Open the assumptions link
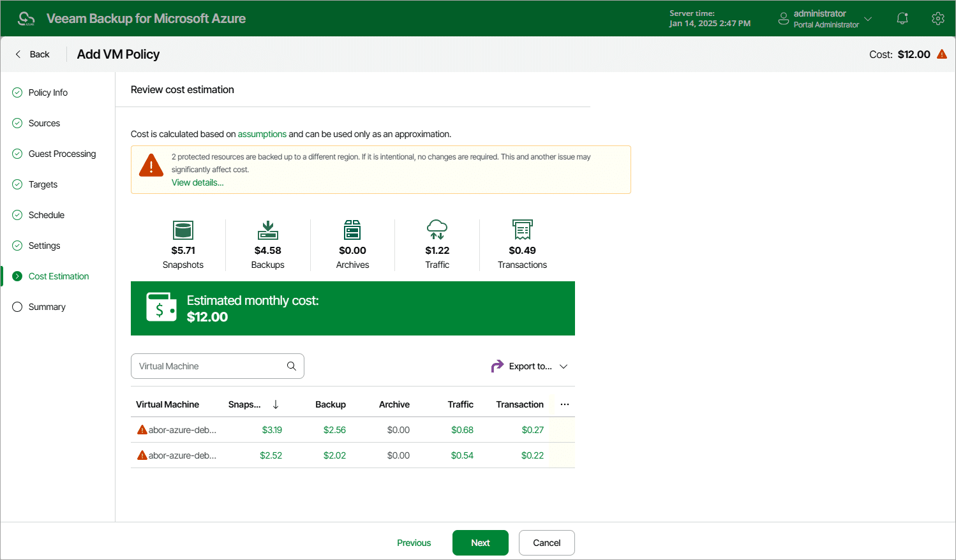Viewport: 956px width, 560px height. click(x=262, y=134)
